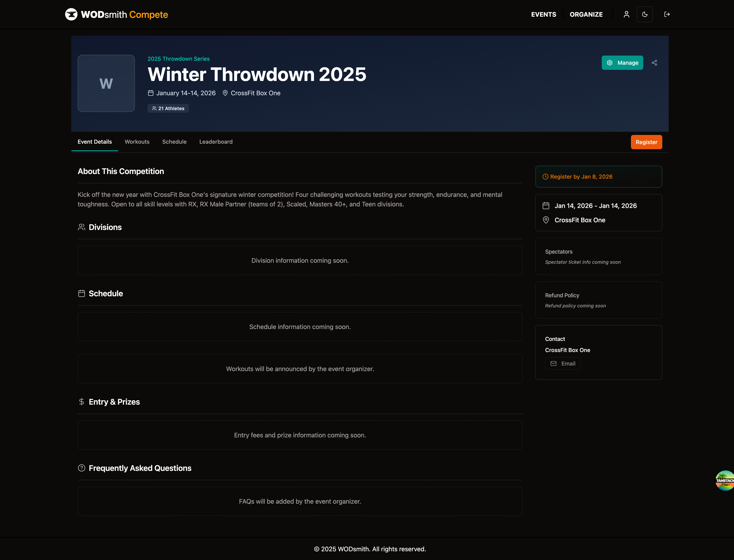Click Division information coming soon text
734x560 pixels.
pos(300,260)
